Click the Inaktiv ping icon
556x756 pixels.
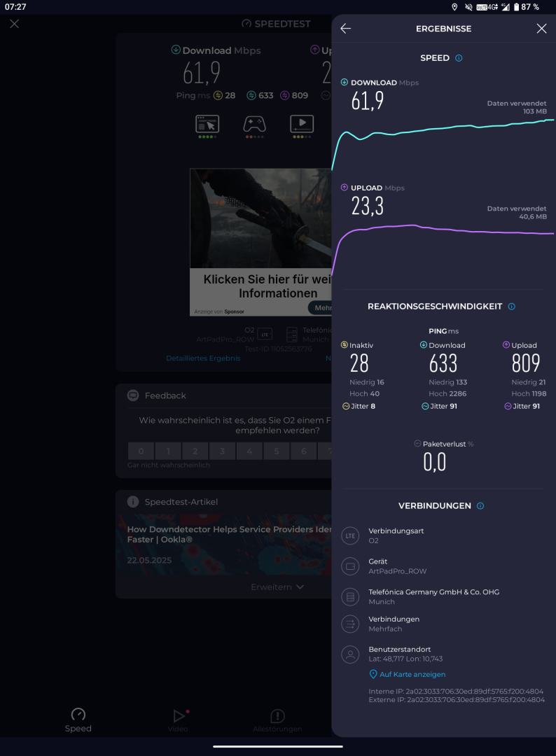point(345,344)
